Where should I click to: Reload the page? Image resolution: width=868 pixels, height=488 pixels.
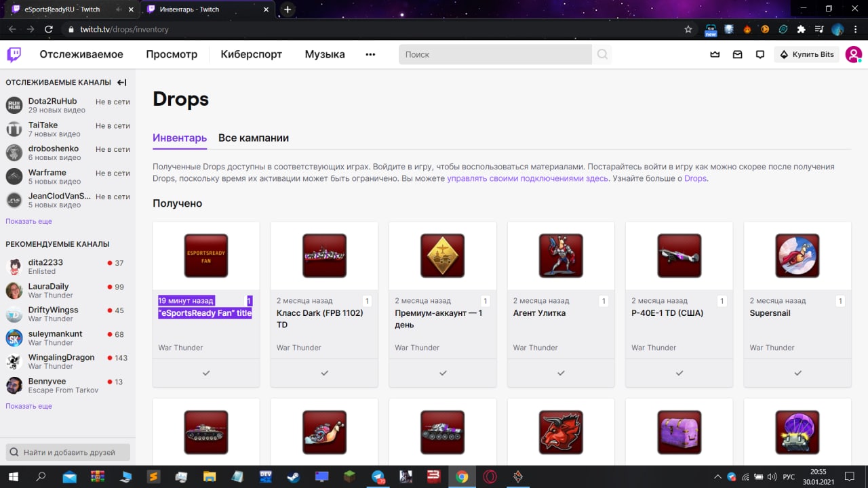tap(49, 29)
